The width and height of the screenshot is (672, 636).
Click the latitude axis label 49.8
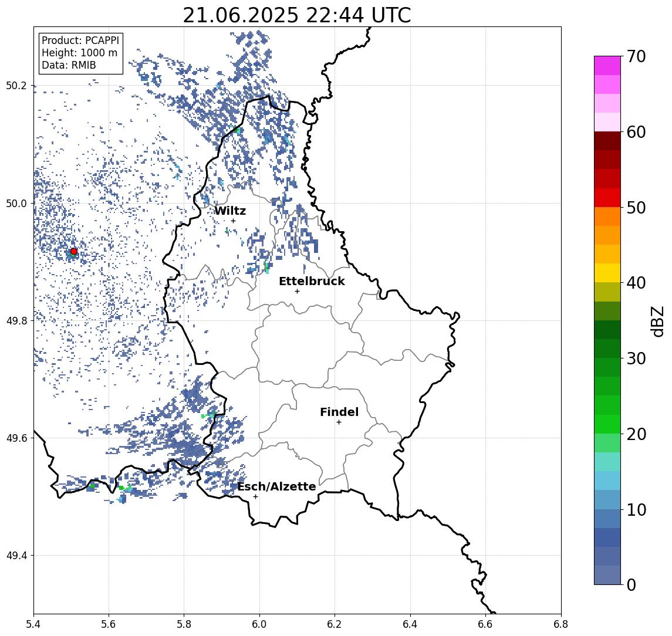[16, 320]
